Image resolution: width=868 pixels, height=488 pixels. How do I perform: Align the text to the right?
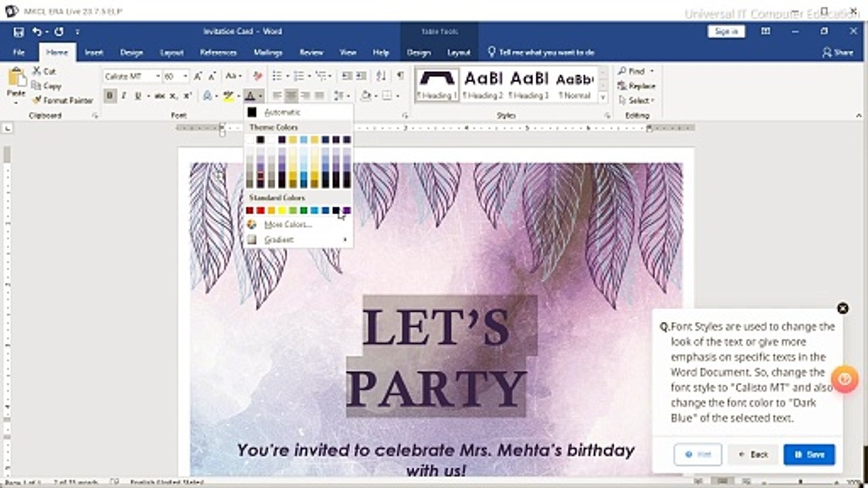pyautogui.click(x=306, y=96)
